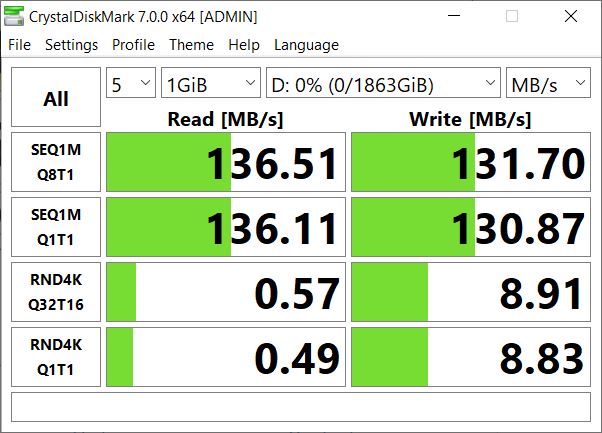Expand the 1GiB test size dropdown
602x433 pixels.
pyautogui.click(x=211, y=83)
